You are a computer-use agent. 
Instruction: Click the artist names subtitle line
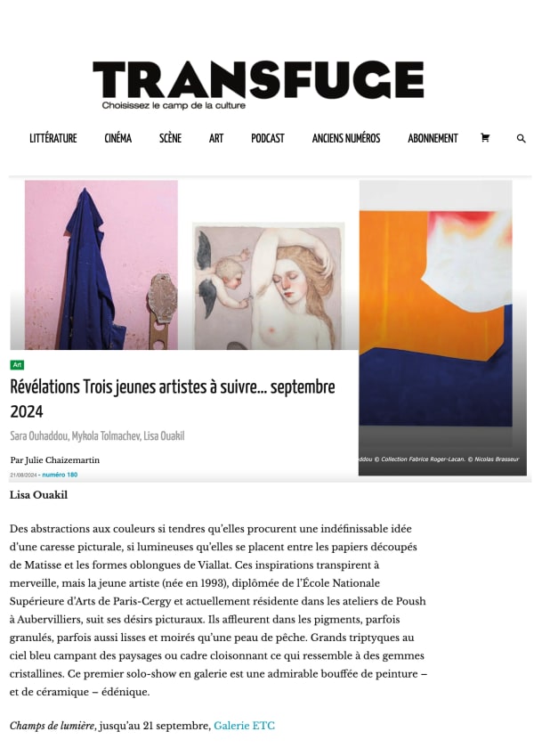click(97, 435)
